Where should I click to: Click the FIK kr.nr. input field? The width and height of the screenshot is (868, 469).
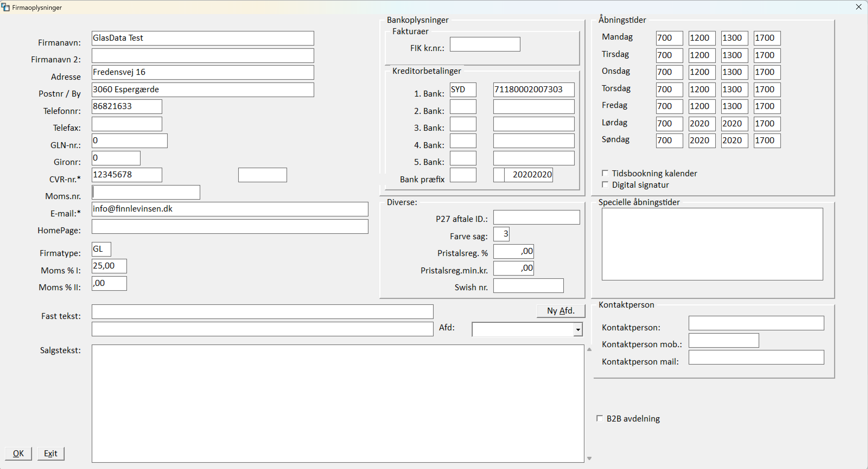point(485,44)
